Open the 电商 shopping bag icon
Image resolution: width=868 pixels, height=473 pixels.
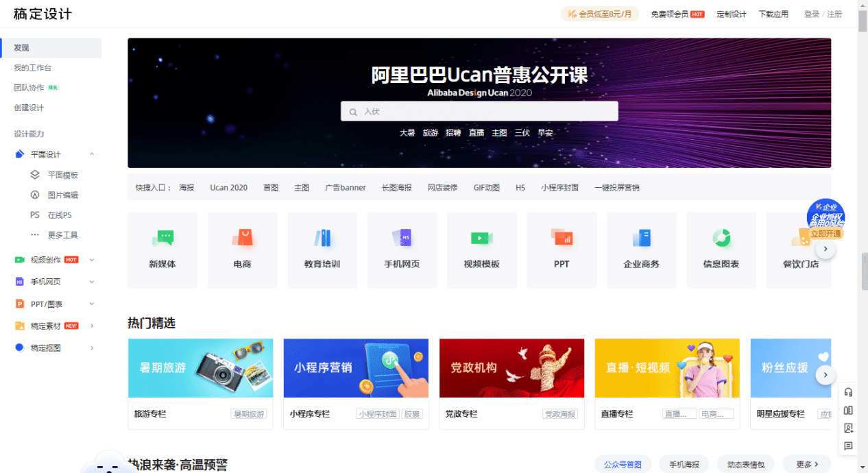(242, 238)
